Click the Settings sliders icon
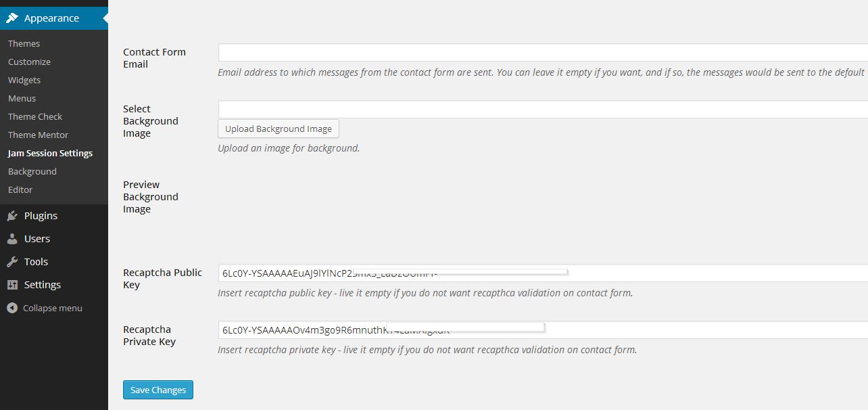Screen dimensions: 868x410 coord(12,285)
